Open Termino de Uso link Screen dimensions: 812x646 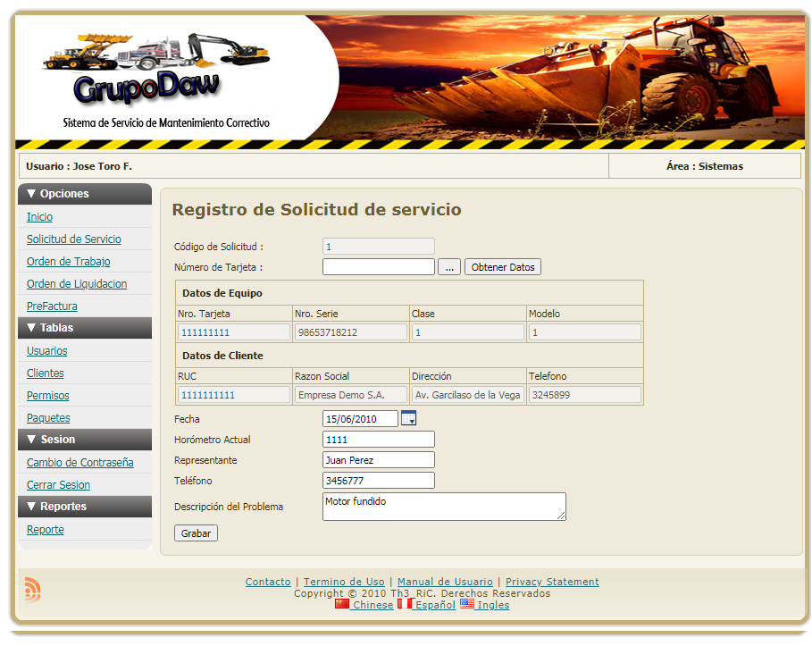344,582
